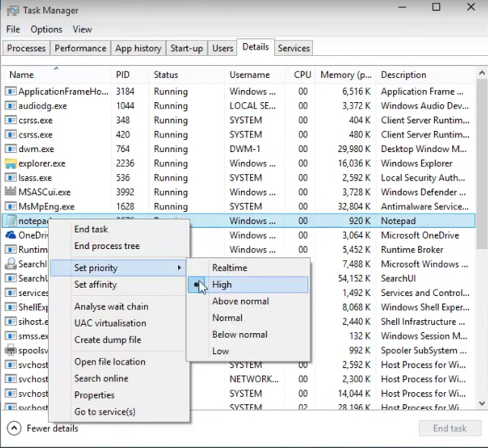The width and height of the screenshot is (488, 448).
Task: Select Open file location
Action: click(x=119, y=362)
